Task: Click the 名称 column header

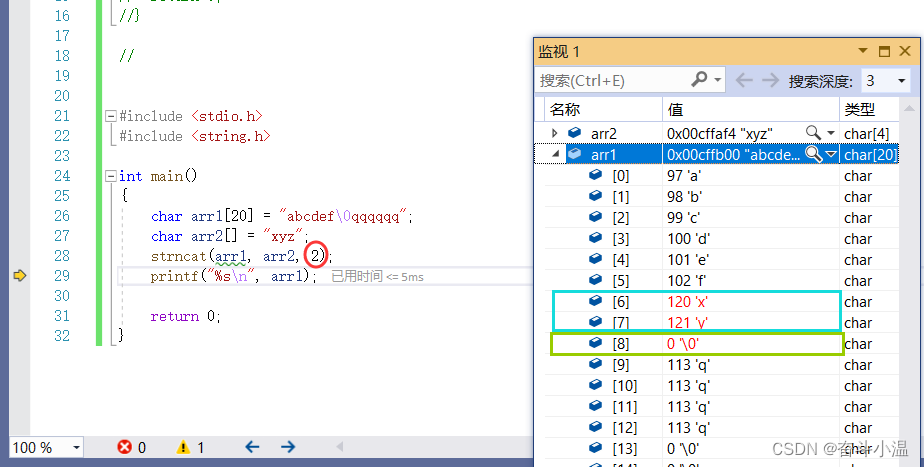Action: click(603, 110)
